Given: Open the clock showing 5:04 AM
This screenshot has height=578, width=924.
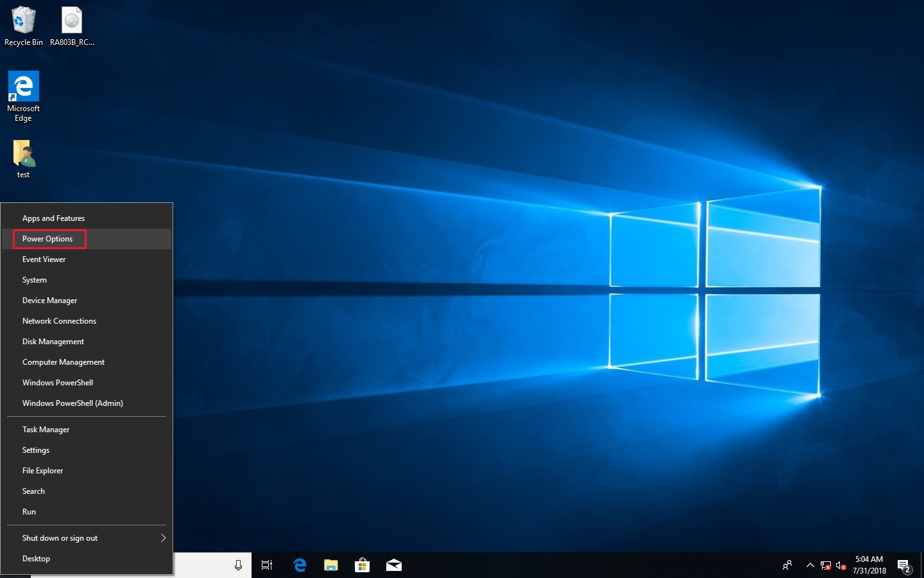Looking at the screenshot, I should pyautogui.click(x=869, y=565).
